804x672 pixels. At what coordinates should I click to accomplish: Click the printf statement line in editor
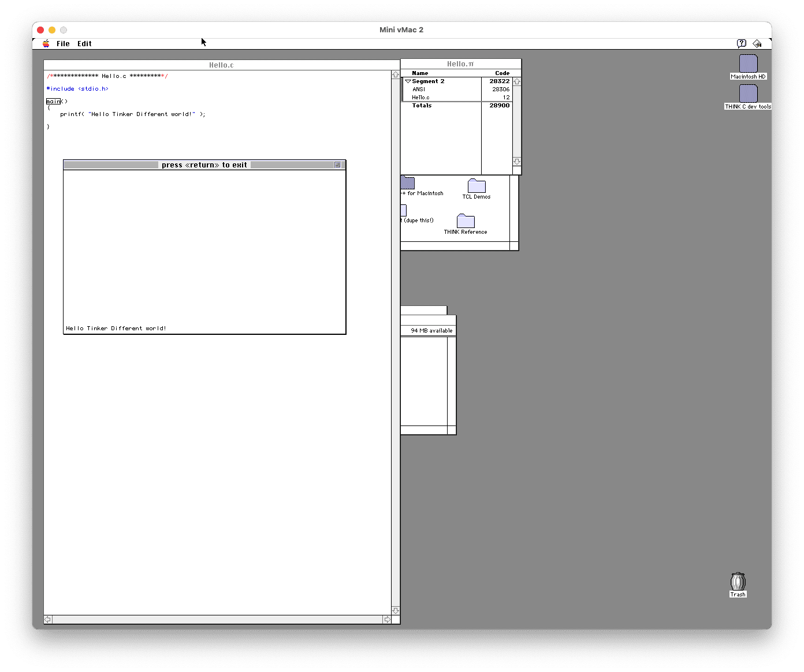[132, 114]
